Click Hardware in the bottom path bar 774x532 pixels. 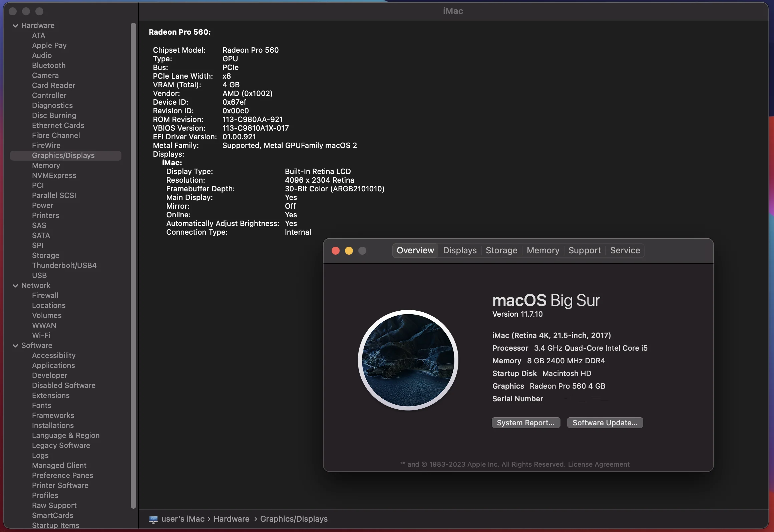[232, 519]
